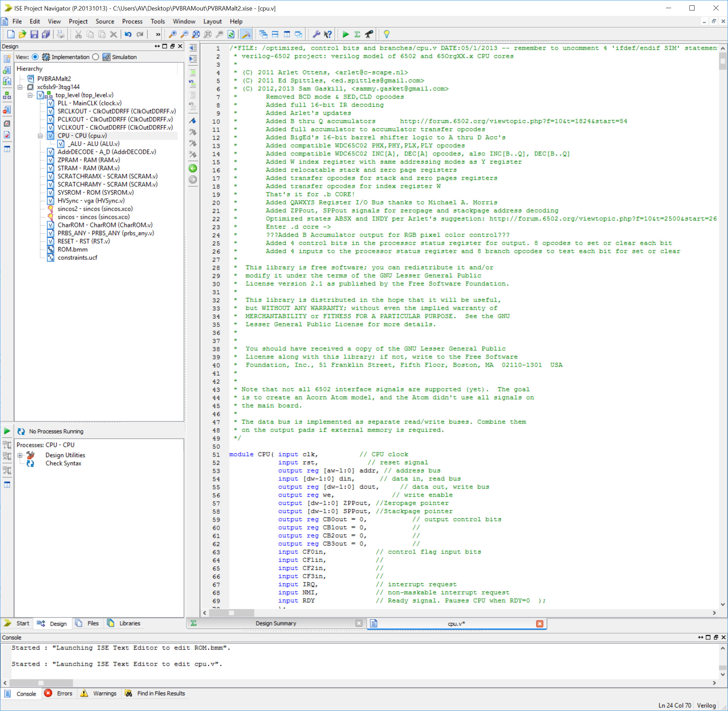Screen dimensions: 728x711
Task: Select the Simulation view radio button
Action: pyautogui.click(x=95, y=57)
